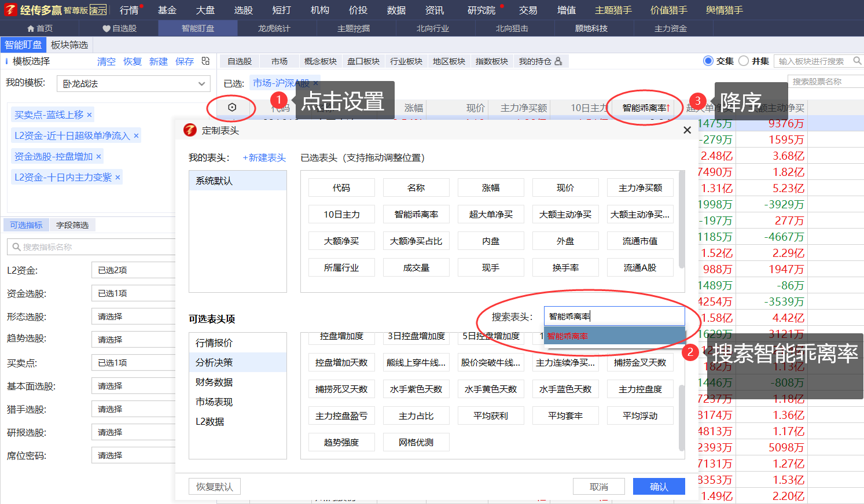Remove the L2资金-近十日超级单净流入 filter via its X

[x=135, y=135]
